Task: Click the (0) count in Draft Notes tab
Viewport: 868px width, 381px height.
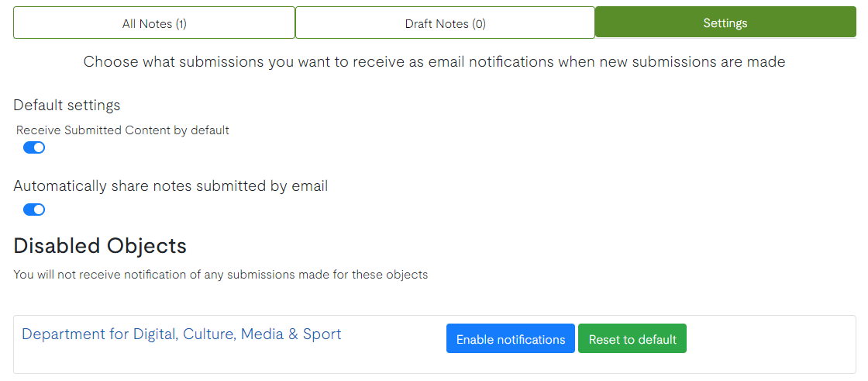Action: tap(479, 23)
